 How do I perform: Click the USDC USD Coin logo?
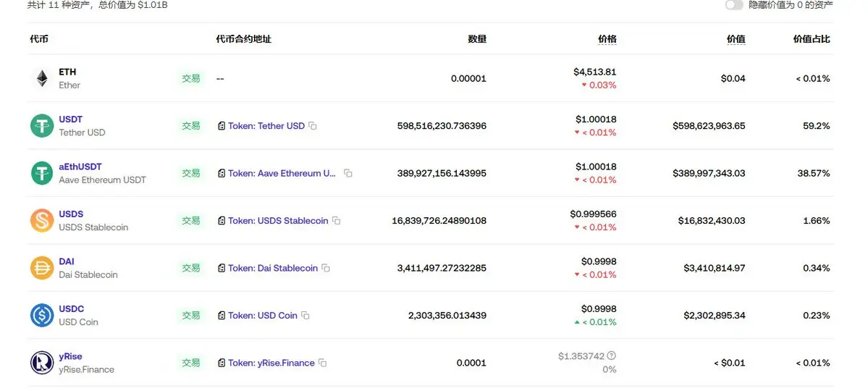(42, 315)
